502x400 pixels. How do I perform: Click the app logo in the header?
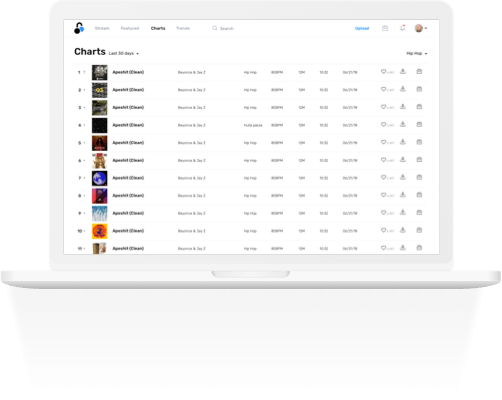(79, 28)
